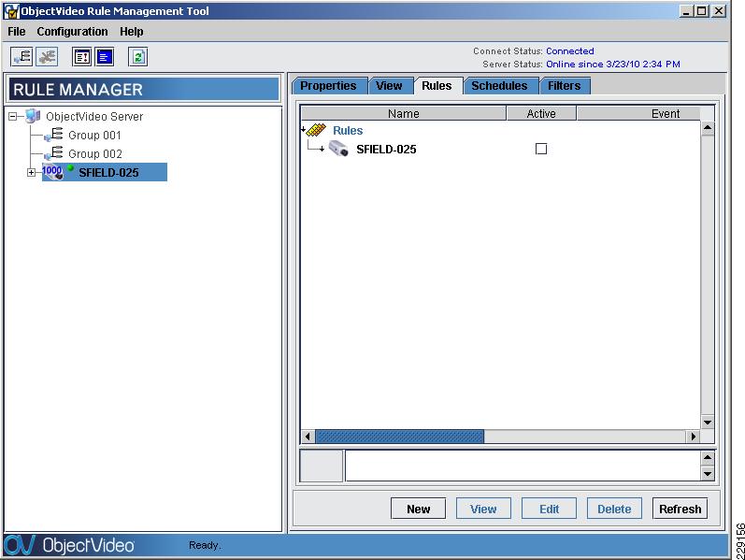The image size is (745, 560).
Task: Click the yellow Rules folder icon
Action: [x=316, y=130]
